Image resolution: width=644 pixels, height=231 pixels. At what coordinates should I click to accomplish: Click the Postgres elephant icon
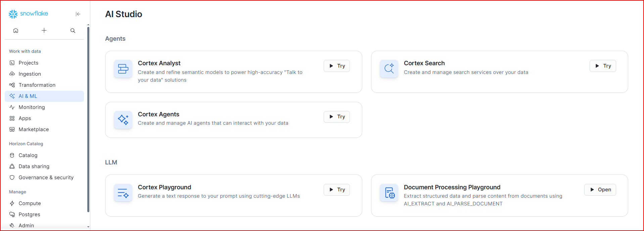(x=12, y=215)
